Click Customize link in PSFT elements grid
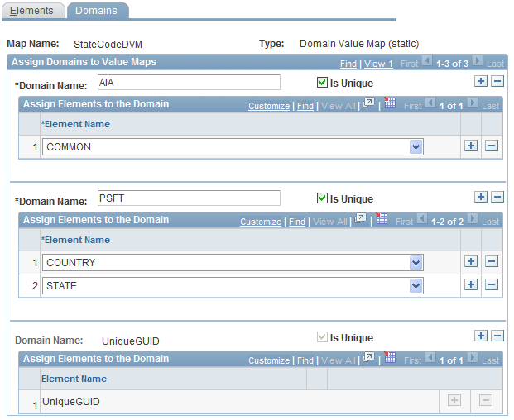The width and height of the screenshot is (514, 420). pos(261,222)
